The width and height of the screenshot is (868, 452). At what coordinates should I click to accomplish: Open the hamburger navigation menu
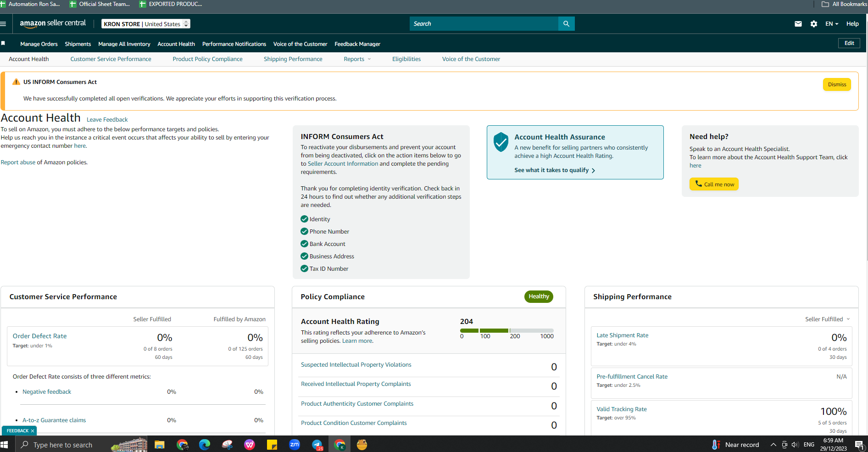3,24
